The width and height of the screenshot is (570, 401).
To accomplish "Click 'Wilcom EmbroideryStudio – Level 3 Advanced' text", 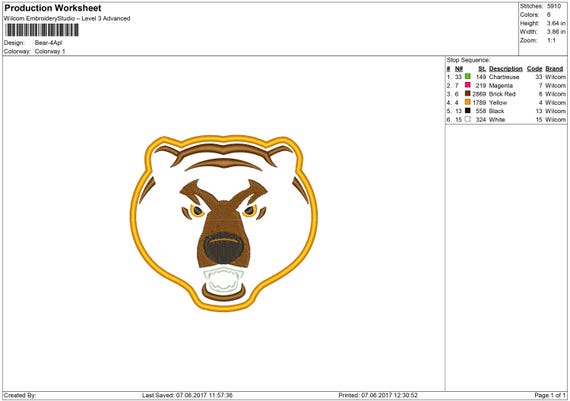I will pyautogui.click(x=67, y=19).
